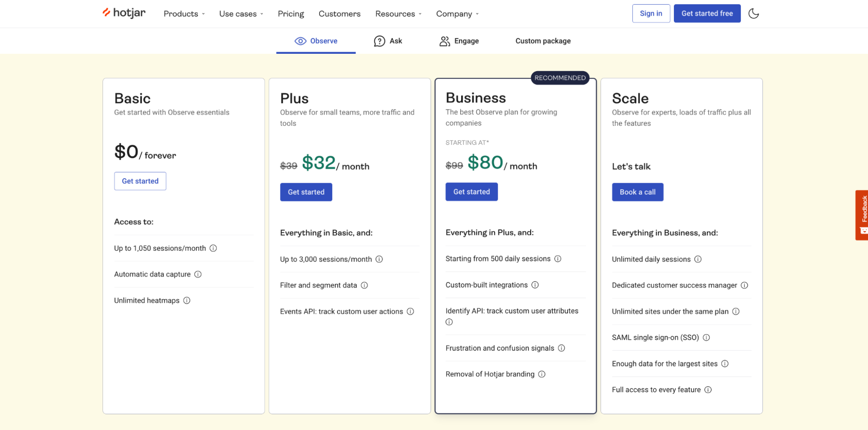The height and width of the screenshot is (430, 868).
Task: Open info for Dedicated customer success manager
Action: click(744, 285)
